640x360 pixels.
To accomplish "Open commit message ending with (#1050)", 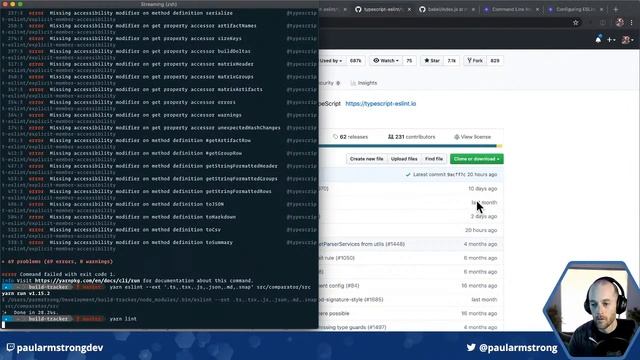I will tap(337, 258).
